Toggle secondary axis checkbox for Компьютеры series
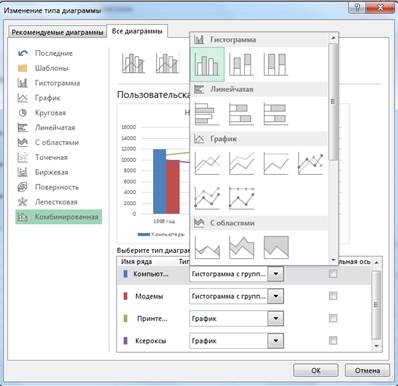The width and height of the screenshot is (398, 386). 333,274
